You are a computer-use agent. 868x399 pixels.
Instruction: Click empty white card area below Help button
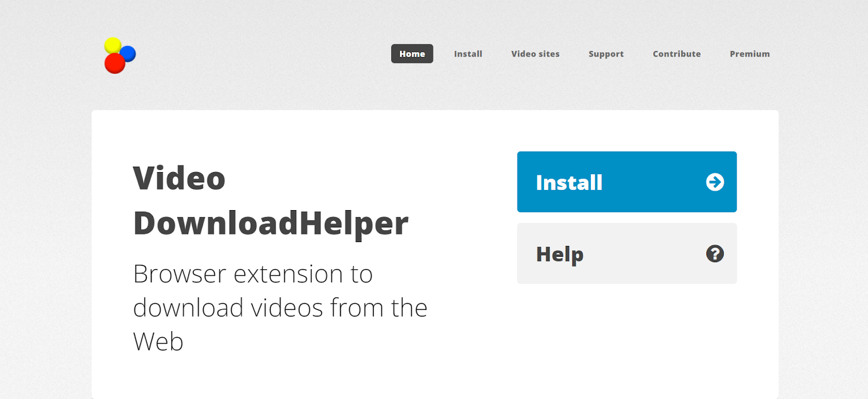click(x=627, y=342)
